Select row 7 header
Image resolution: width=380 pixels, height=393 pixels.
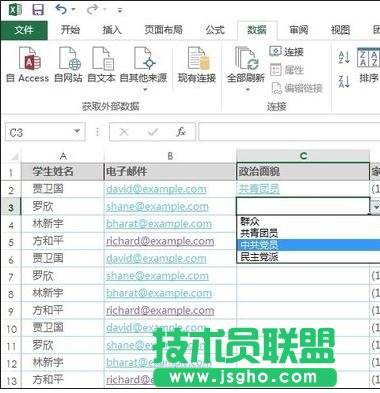pyautogui.click(x=11, y=277)
